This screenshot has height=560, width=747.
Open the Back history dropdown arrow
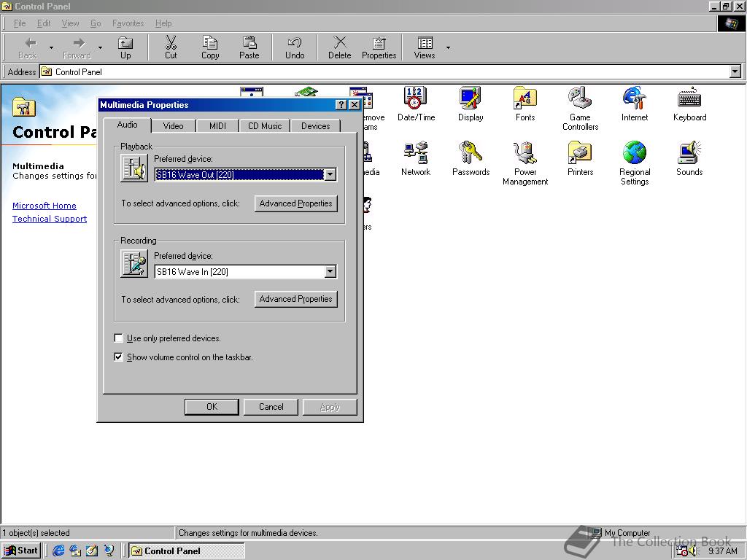[x=51, y=47]
